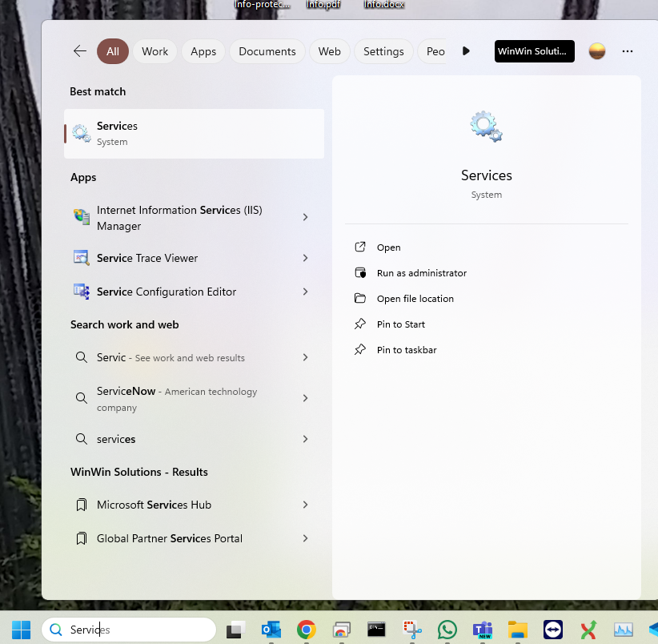Open the Chrome Remote Desktop taskbar icon
The width and height of the screenshot is (658, 644).
coord(342,630)
